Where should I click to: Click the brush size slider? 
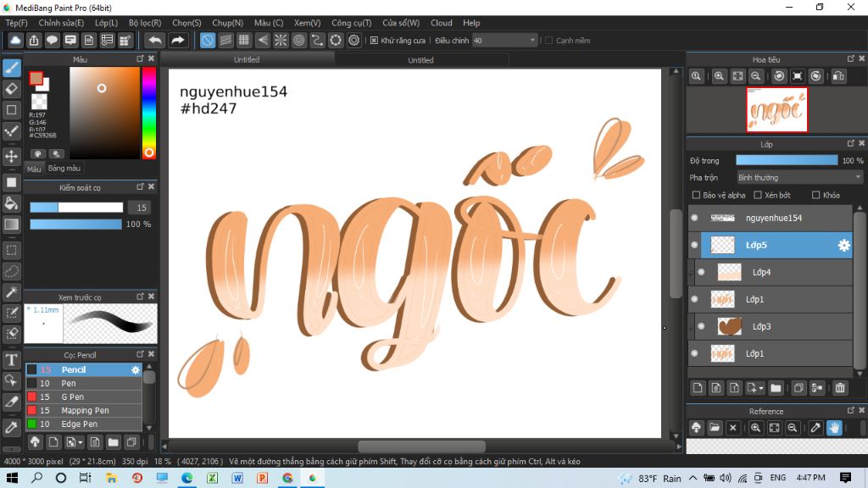76,208
